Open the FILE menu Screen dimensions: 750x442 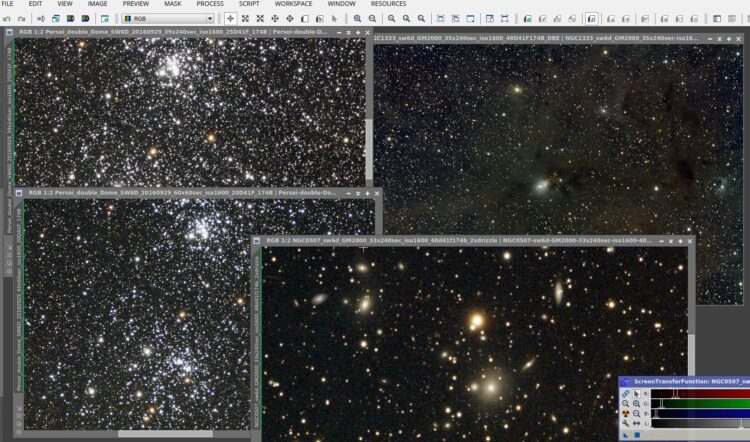click(x=7, y=4)
